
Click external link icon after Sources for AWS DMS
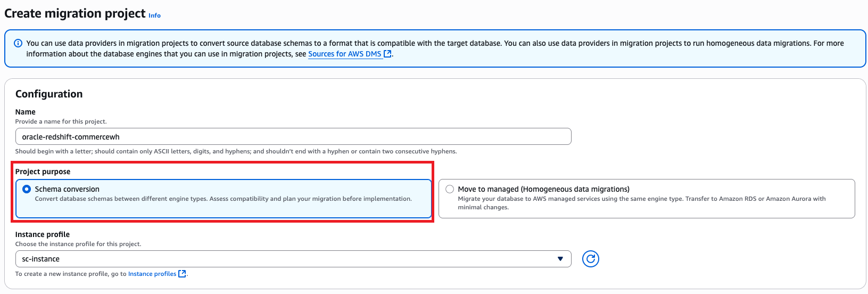(387, 54)
